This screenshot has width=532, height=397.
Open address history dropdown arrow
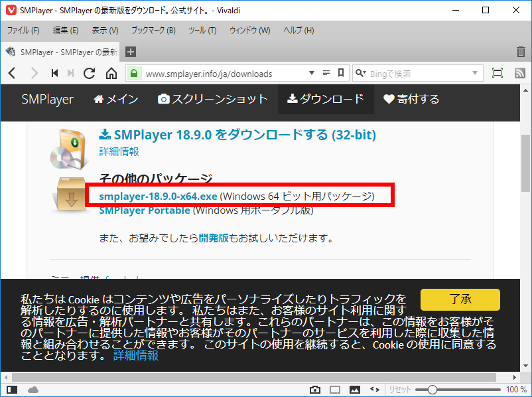pos(312,73)
